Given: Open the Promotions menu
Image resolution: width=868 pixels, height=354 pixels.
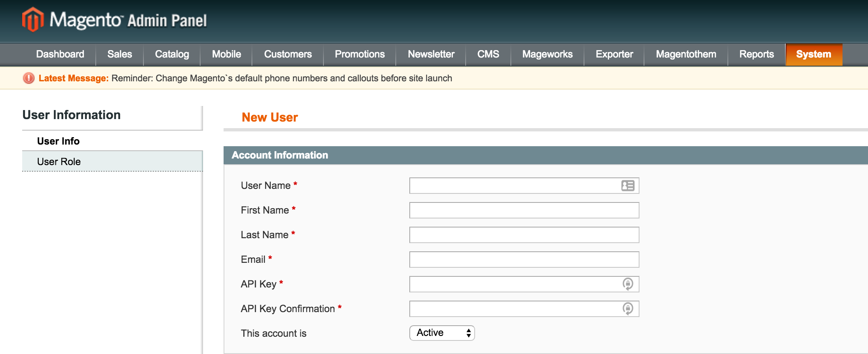Looking at the screenshot, I should (x=360, y=54).
